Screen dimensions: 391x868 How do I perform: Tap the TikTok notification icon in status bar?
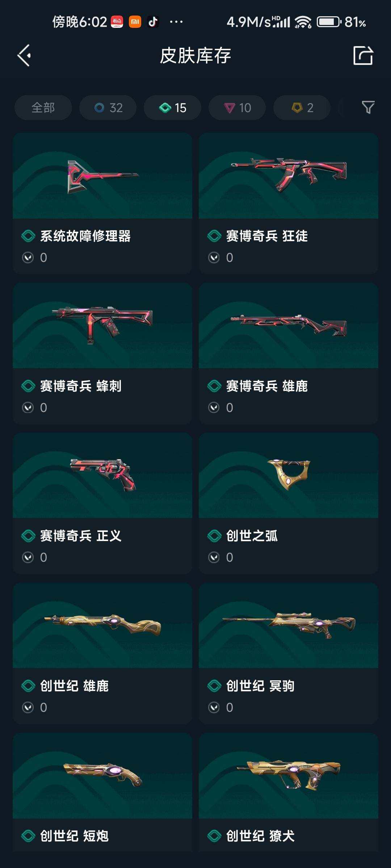click(x=153, y=22)
